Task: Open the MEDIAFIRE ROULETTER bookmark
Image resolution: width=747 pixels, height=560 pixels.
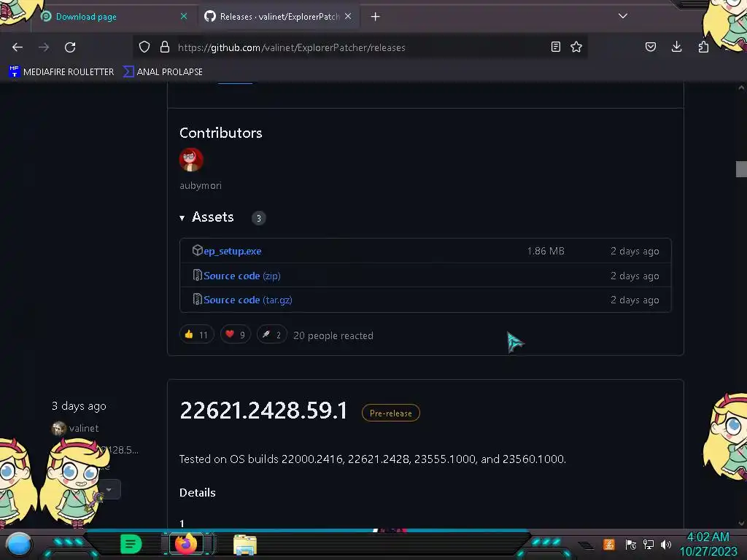Action: [61, 72]
